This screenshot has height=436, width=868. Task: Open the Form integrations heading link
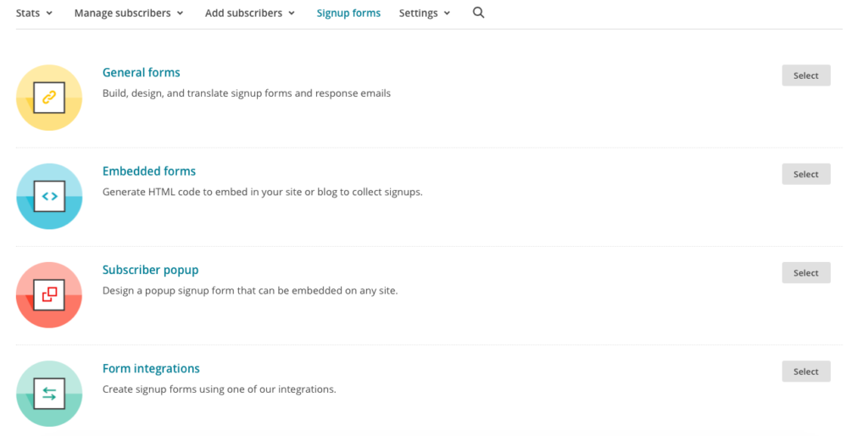(151, 368)
